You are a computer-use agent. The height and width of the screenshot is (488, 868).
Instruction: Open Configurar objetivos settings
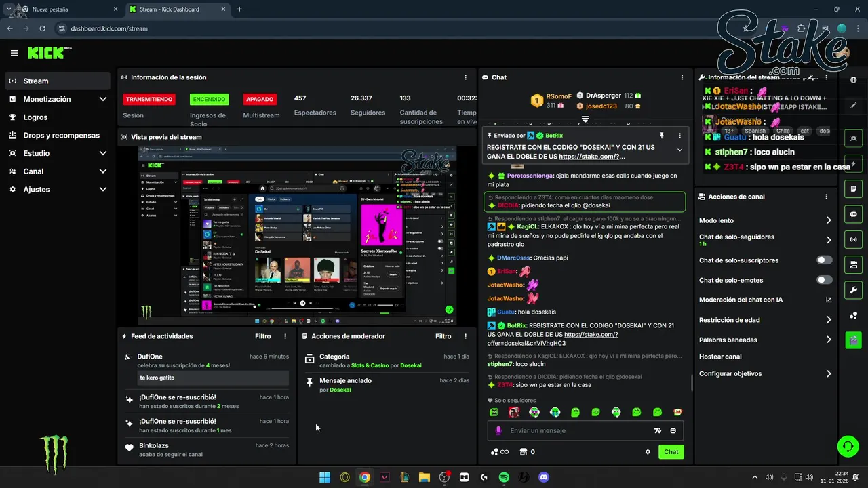(766, 373)
